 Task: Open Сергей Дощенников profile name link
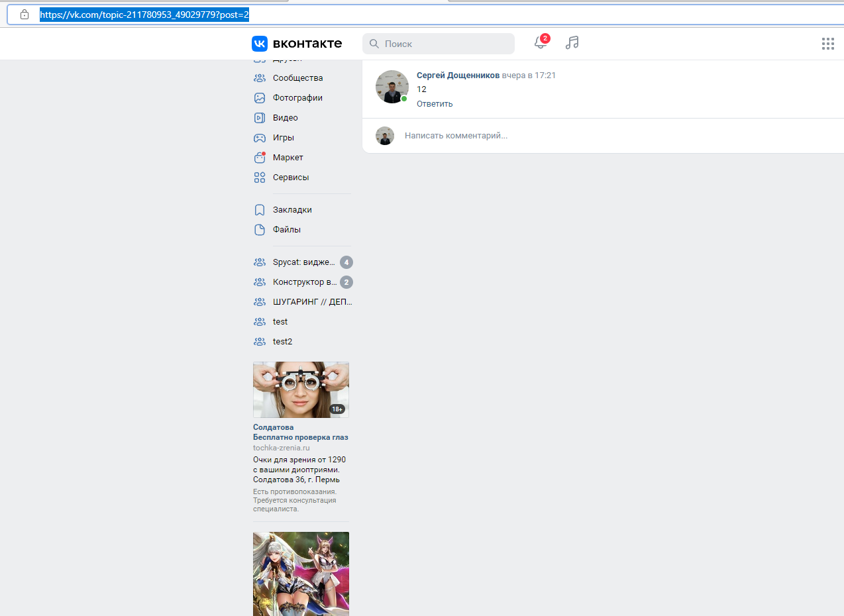(x=458, y=76)
